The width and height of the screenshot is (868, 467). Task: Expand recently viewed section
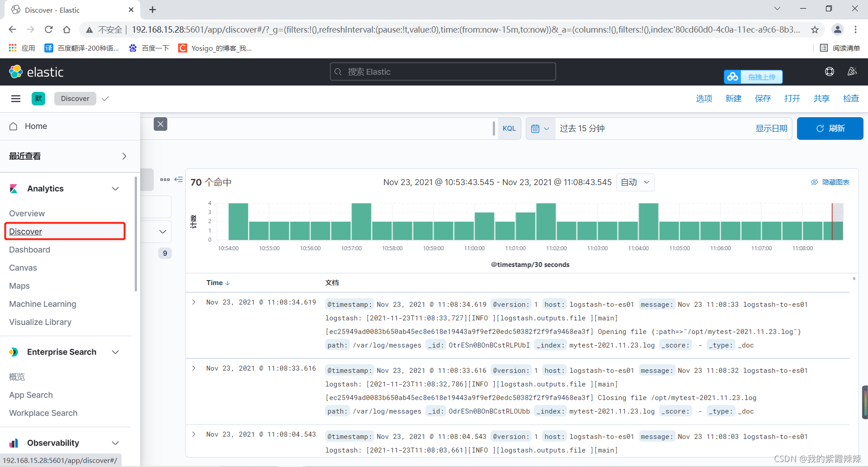pos(124,156)
